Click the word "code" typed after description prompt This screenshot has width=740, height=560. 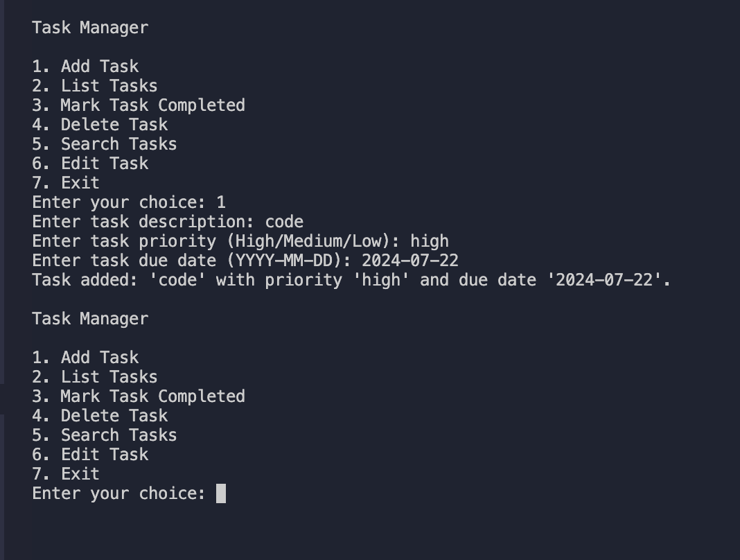point(284,222)
